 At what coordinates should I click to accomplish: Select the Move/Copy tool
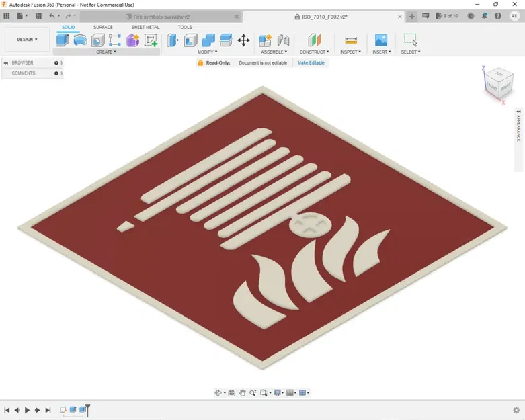[x=243, y=40]
